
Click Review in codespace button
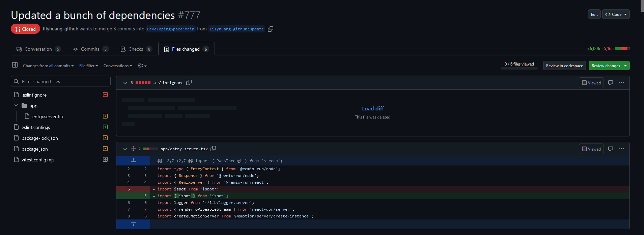pos(564,66)
